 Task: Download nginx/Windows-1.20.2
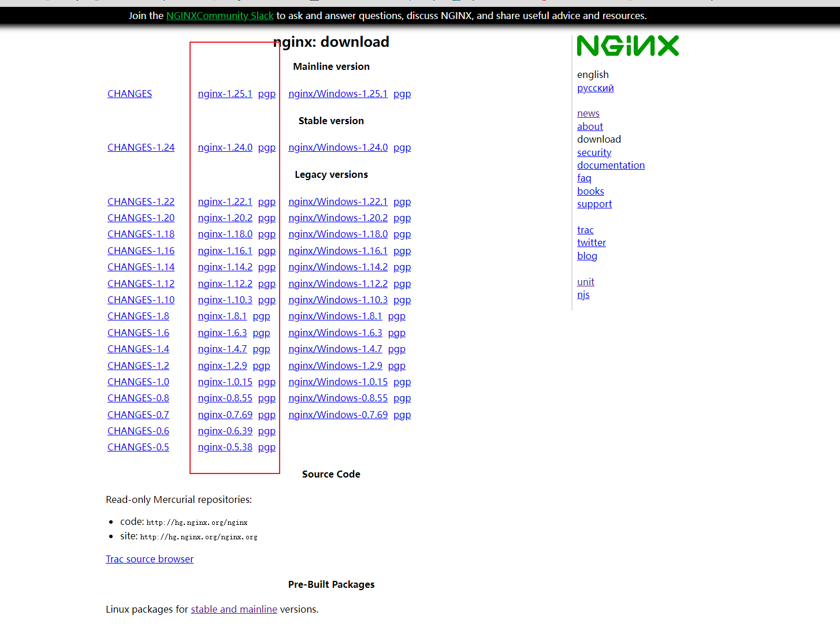(x=338, y=218)
